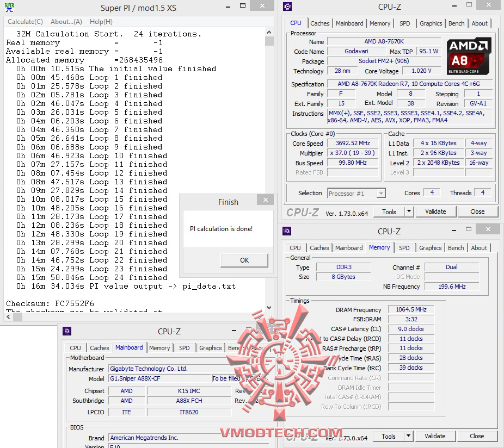Open Processor #1 selection dropdown
504x448 pixels.
click(x=357, y=194)
